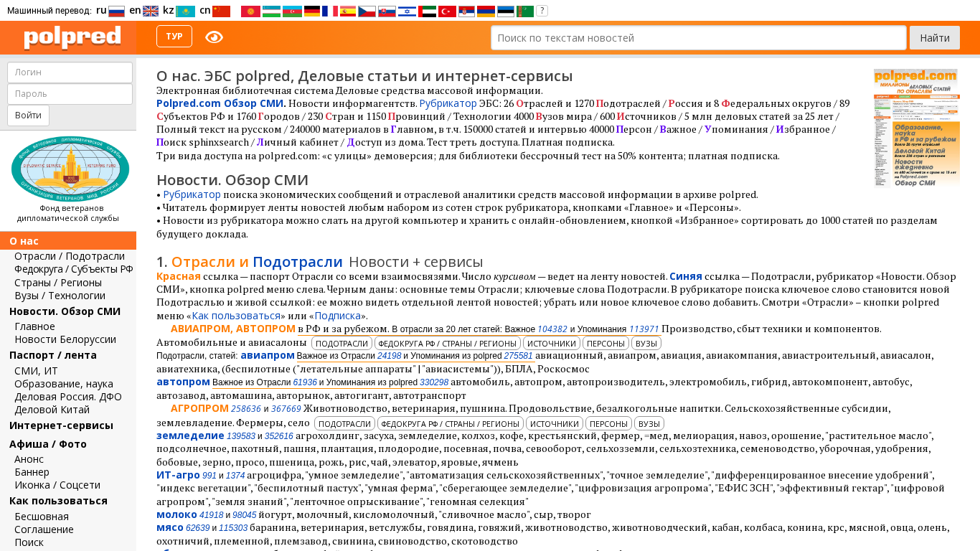The image size is (980, 551).
Task: Choose the Israeli flag translation
Action: 407,11
